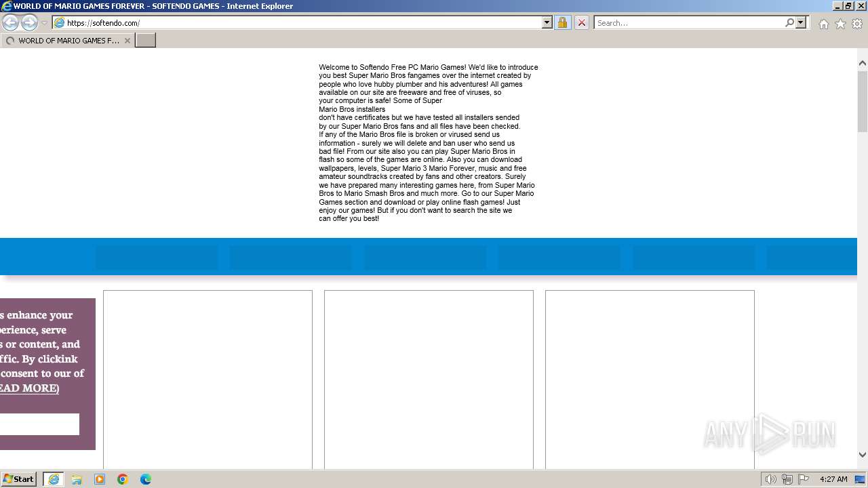Open File Explorer from the taskbar
The width and height of the screenshot is (868, 488).
click(x=77, y=479)
